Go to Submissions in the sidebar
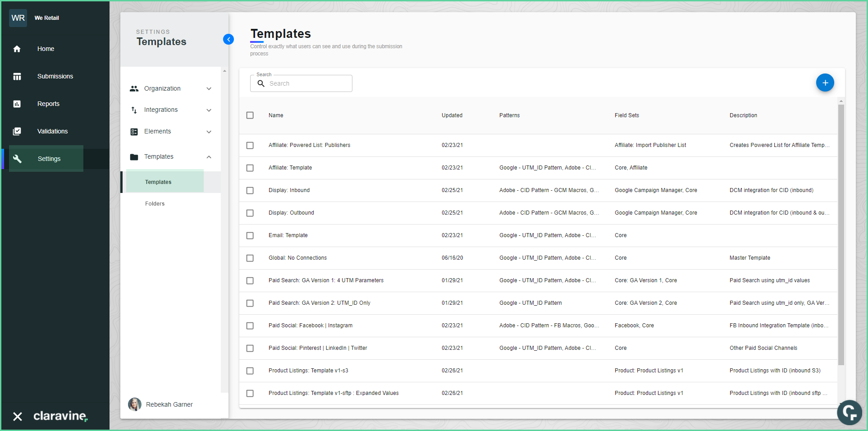The height and width of the screenshot is (431, 868). (x=55, y=76)
